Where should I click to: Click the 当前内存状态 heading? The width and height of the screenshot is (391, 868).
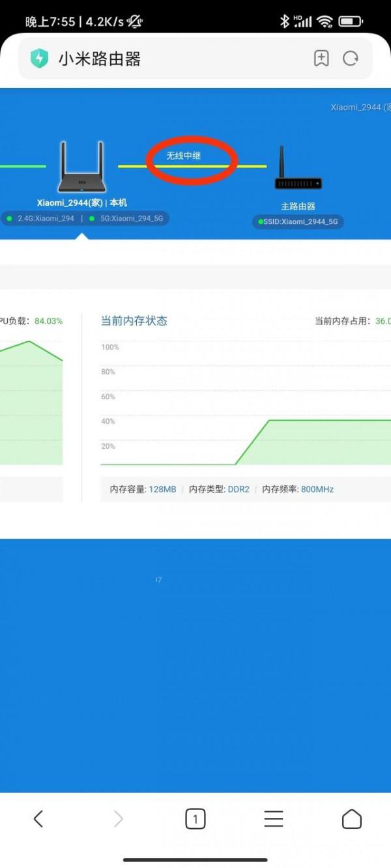click(x=134, y=320)
